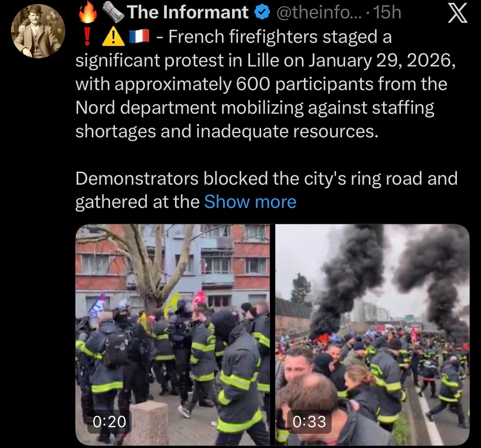The image size is (481, 448).
Task: Click the tweet text about Lille protest
Action: [266, 84]
